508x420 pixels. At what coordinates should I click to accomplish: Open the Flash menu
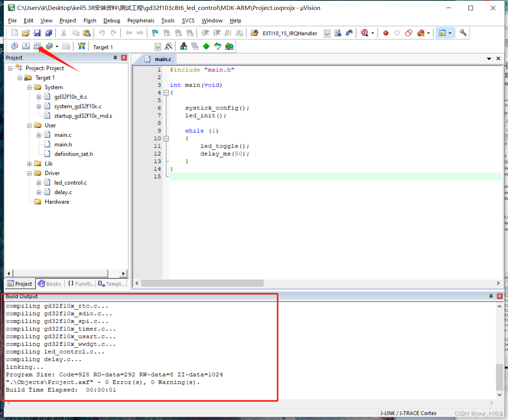(90, 21)
